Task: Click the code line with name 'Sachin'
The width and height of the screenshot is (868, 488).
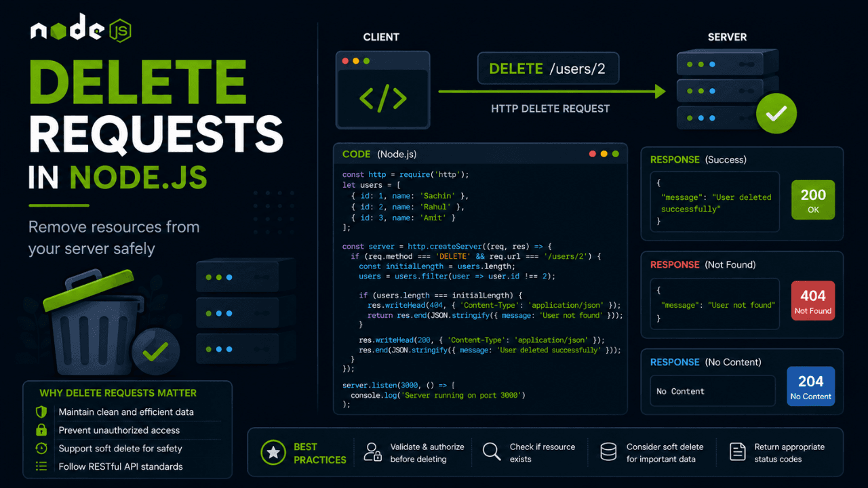Action: 410,196
